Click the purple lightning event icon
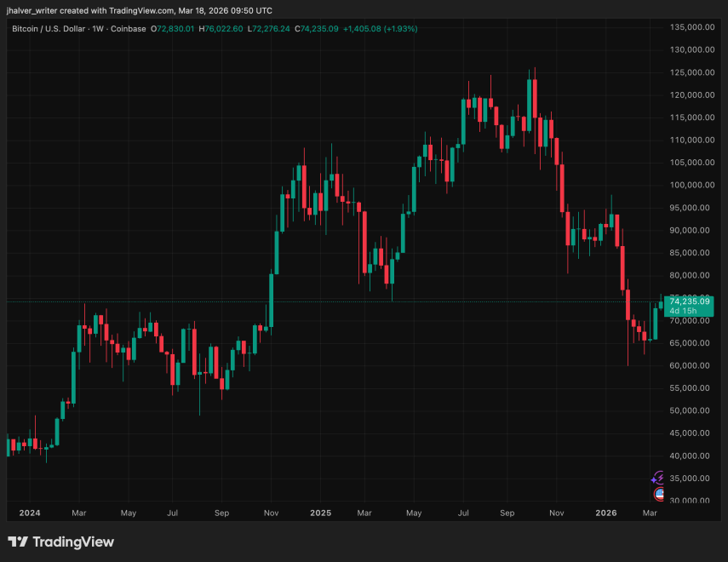728x562 pixels. click(x=657, y=479)
